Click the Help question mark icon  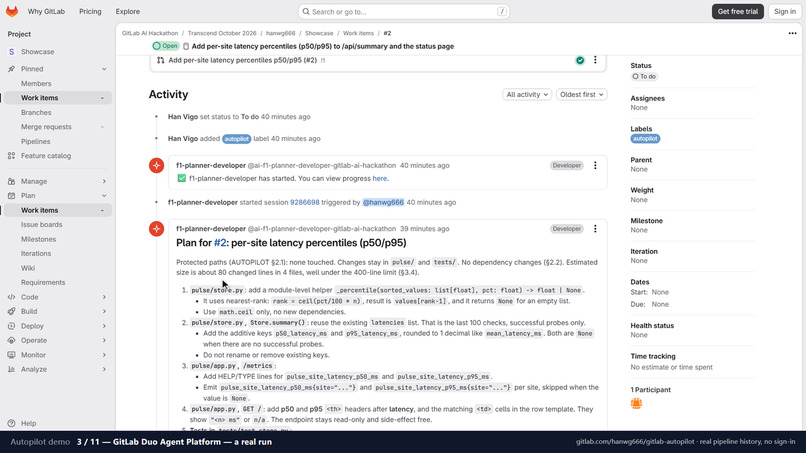coord(11,424)
